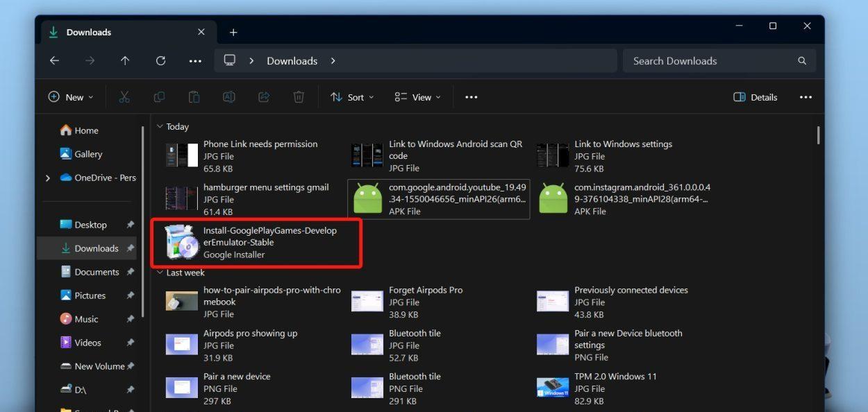Open New Volume in the sidebar
The height and width of the screenshot is (412, 868).
point(92,366)
